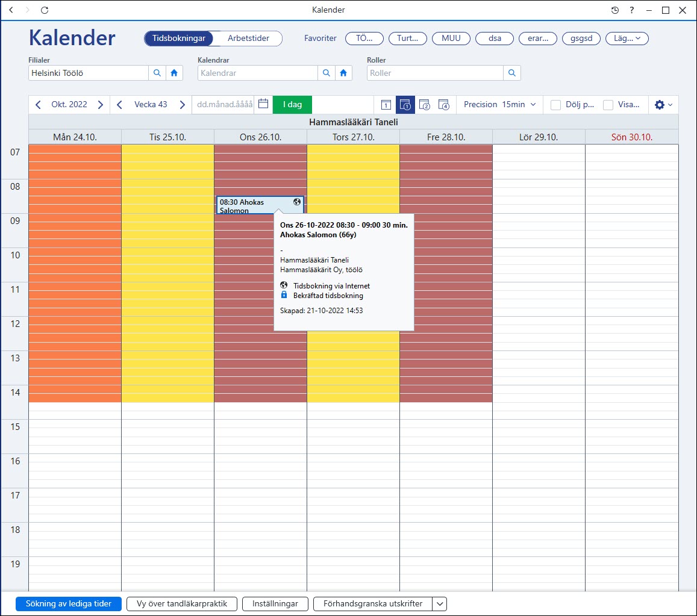Select the Lör 29.10. day header
The image size is (697, 616).
(x=539, y=137)
